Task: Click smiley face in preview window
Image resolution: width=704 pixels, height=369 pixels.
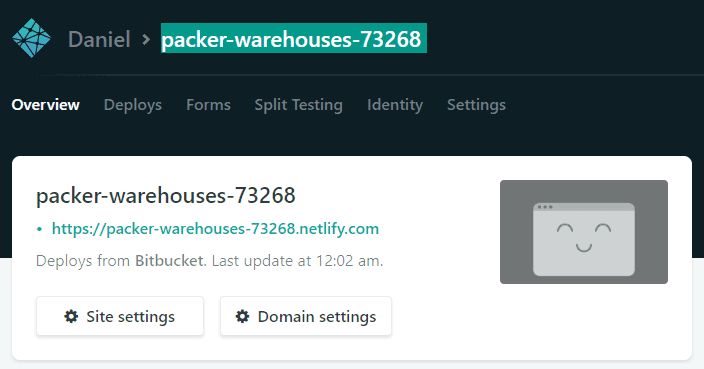Action: coord(584,237)
